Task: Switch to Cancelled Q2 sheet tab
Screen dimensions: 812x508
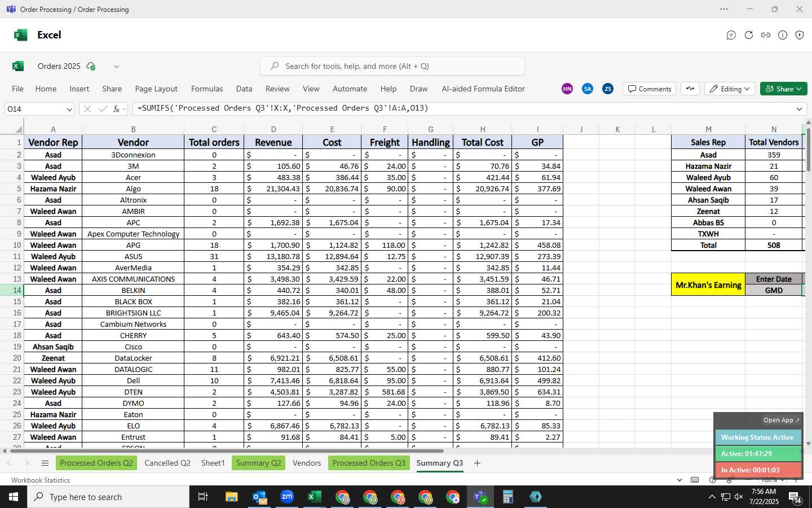Action: click(167, 463)
